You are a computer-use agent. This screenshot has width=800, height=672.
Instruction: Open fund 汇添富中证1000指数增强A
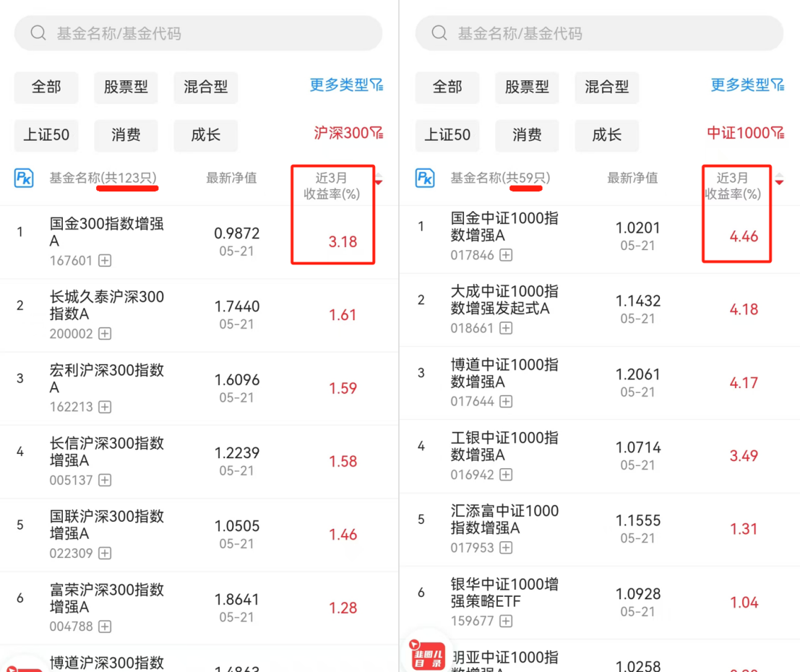[504, 519]
